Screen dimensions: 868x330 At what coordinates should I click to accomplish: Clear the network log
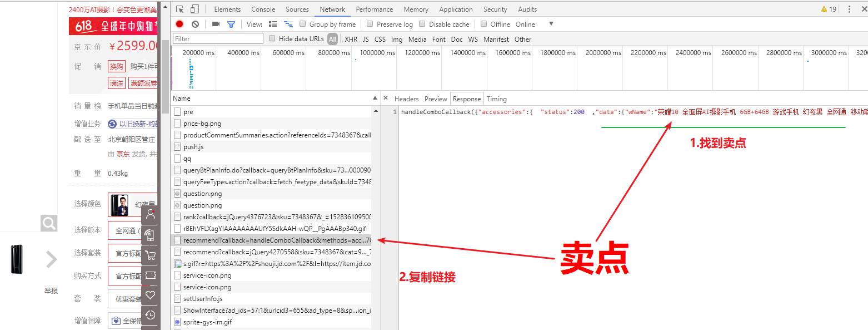point(195,24)
